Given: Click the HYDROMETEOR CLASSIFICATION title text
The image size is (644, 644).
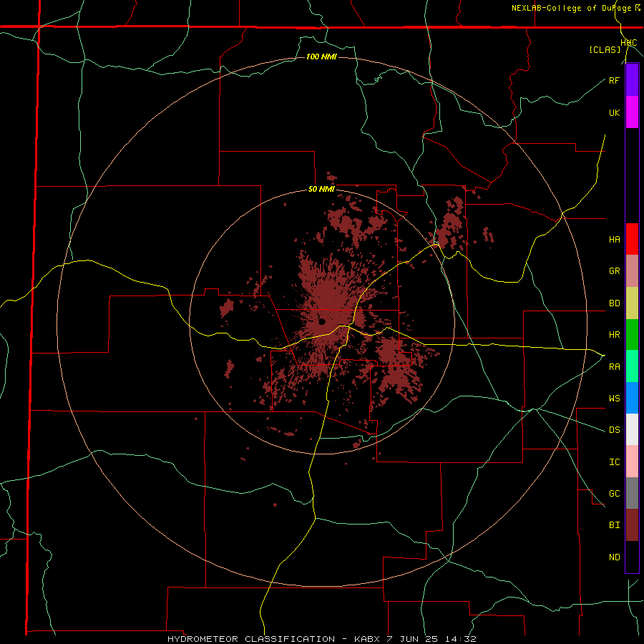Looking at the screenshot, I should point(251,639).
